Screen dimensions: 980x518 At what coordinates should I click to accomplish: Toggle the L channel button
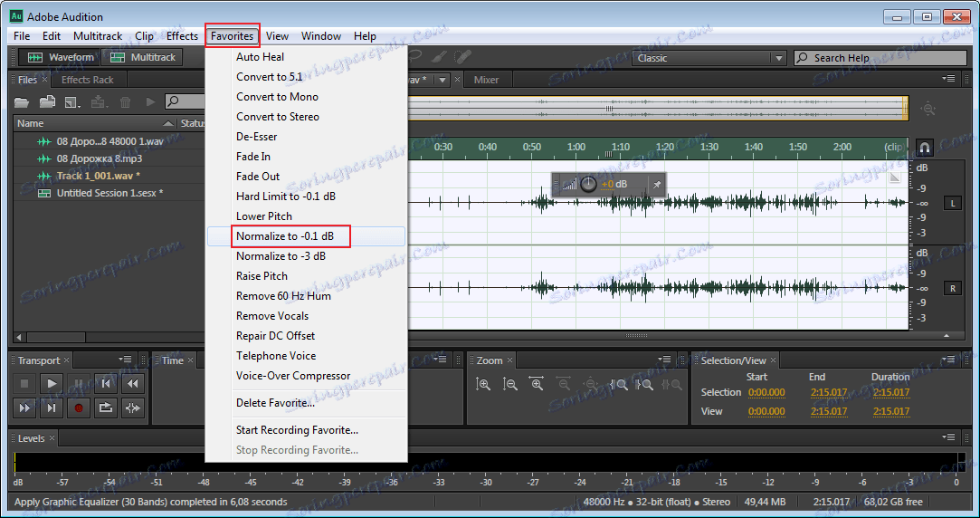point(953,204)
